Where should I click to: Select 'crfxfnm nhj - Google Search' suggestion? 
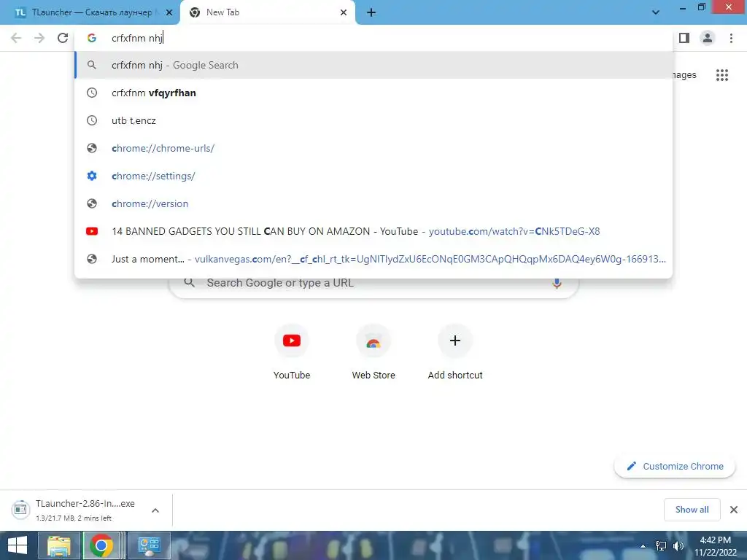click(373, 65)
